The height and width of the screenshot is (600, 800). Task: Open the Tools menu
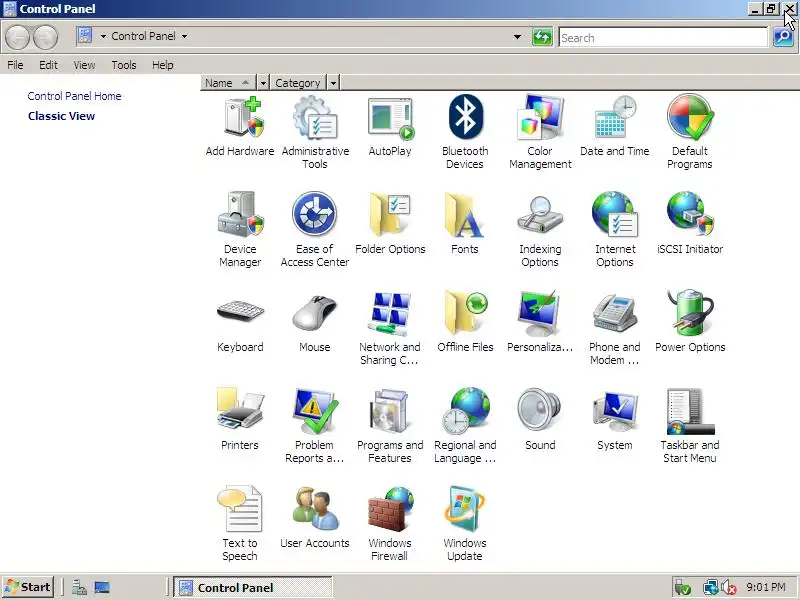click(x=124, y=65)
